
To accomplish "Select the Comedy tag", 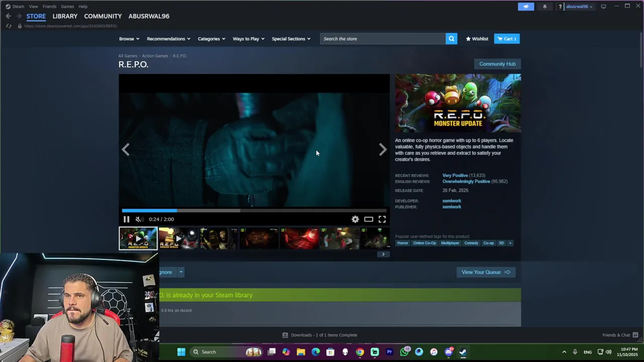I will (471, 243).
